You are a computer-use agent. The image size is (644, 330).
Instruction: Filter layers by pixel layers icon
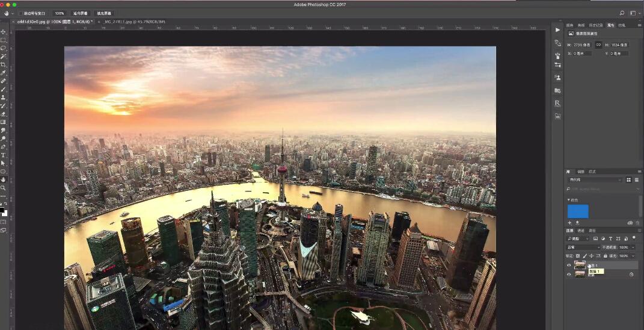(595, 238)
